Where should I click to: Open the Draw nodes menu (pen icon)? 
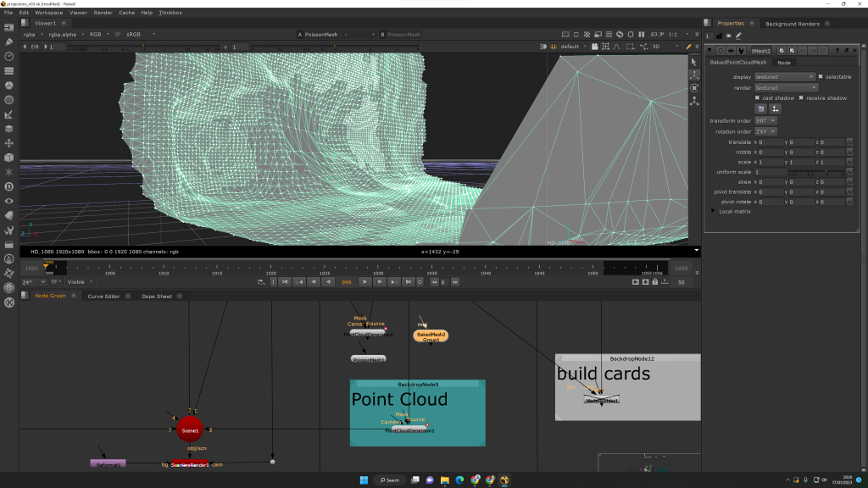click(8, 42)
